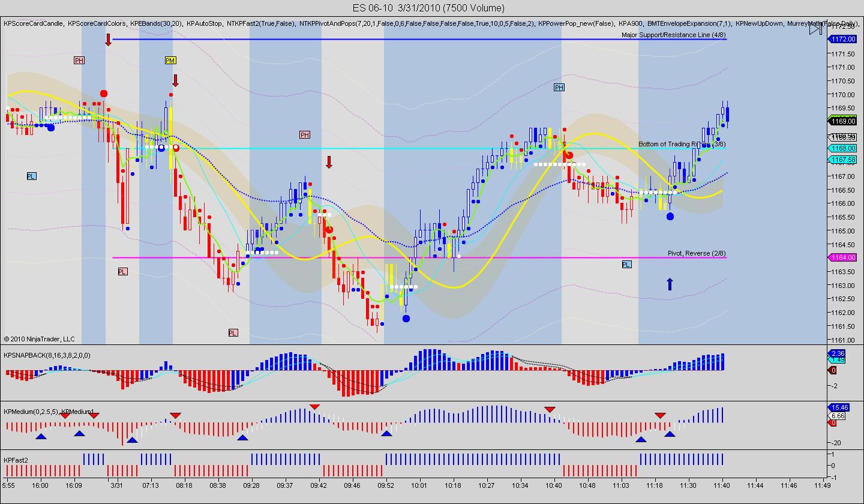This screenshot has width=864, height=504.
Task: Click the 1171.50 price axis label
Action: (x=843, y=53)
